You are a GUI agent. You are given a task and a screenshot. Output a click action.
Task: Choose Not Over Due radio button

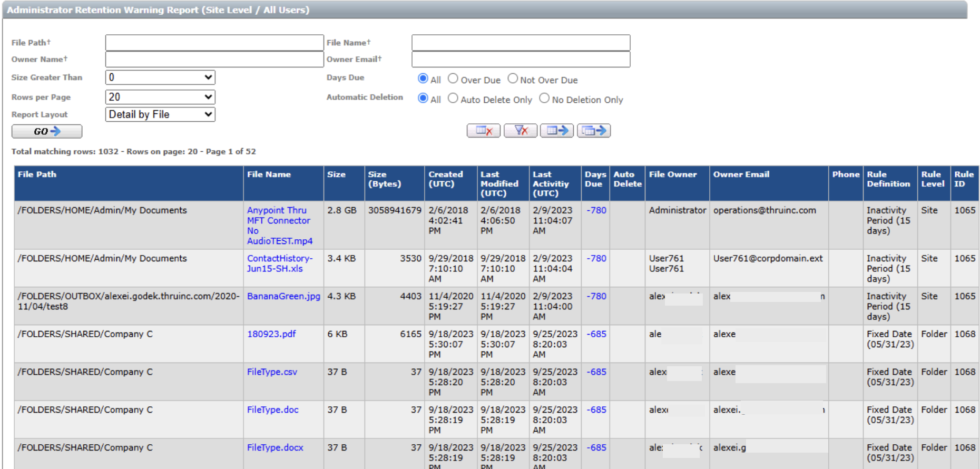(x=513, y=79)
